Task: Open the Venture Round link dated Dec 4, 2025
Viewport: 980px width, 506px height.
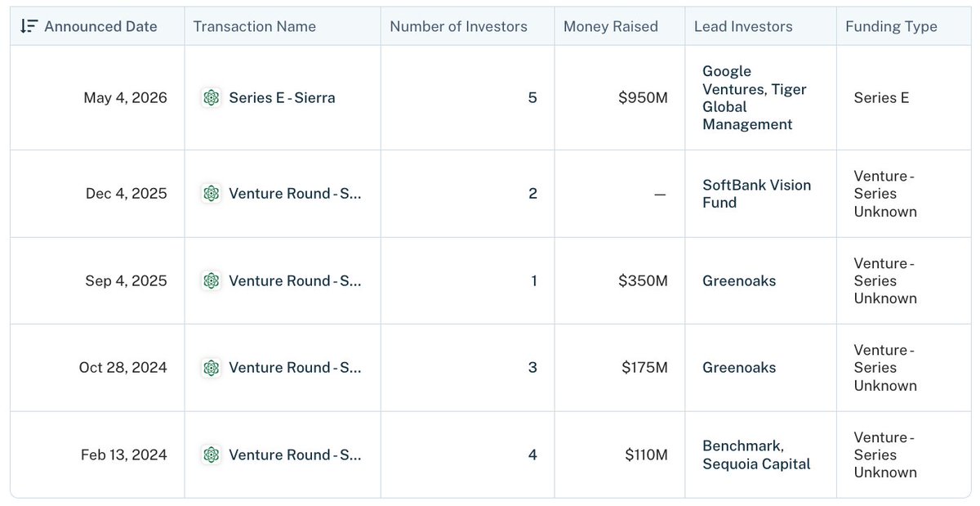Action: 295,194
